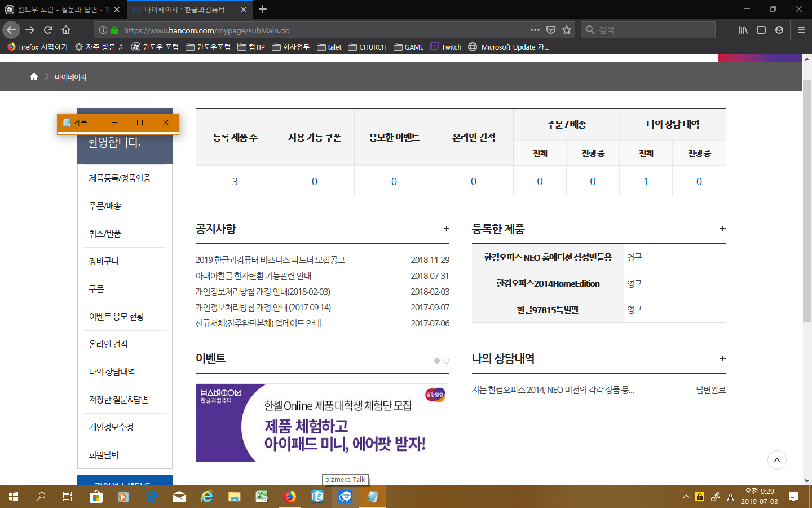Open 장바구니 in side menu
Image resolution: width=812 pixels, height=508 pixels.
tap(104, 261)
